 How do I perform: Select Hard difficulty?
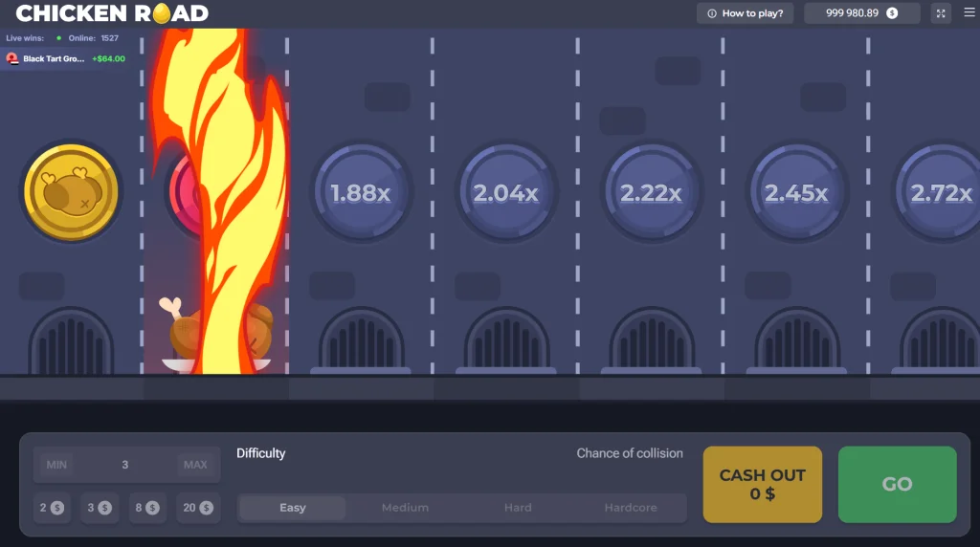click(x=518, y=508)
